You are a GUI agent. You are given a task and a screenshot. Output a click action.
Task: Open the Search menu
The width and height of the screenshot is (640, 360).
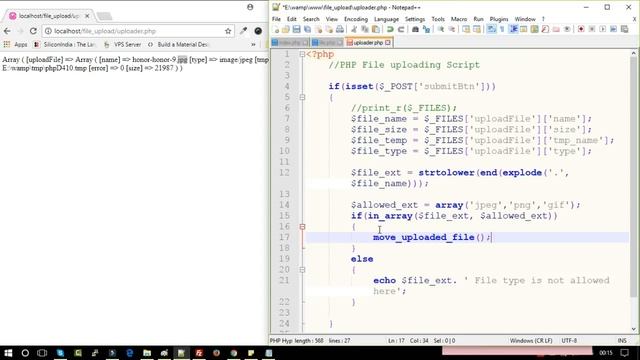[x=311, y=19]
